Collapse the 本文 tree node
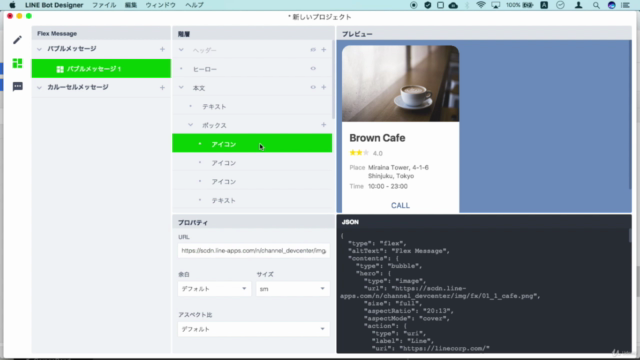This screenshot has height=360, width=640. (181, 87)
